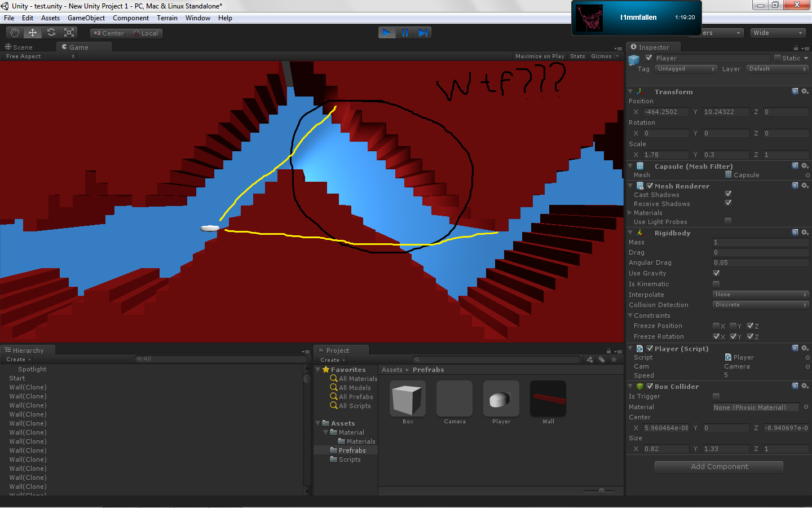Select the Rotate tool
Screen dimensions: 812x508
tap(51, 33)
